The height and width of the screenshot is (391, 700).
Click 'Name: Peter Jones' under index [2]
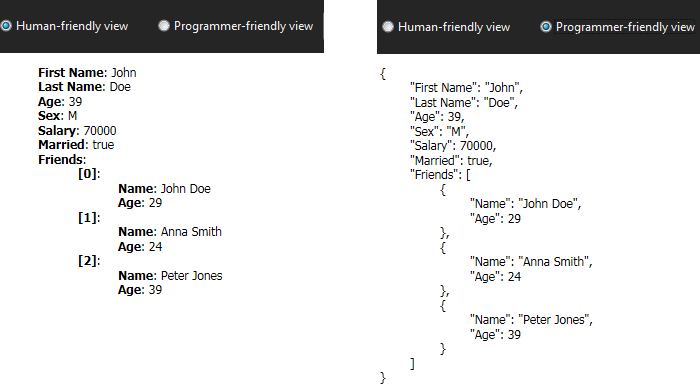[x=170, y=275]
